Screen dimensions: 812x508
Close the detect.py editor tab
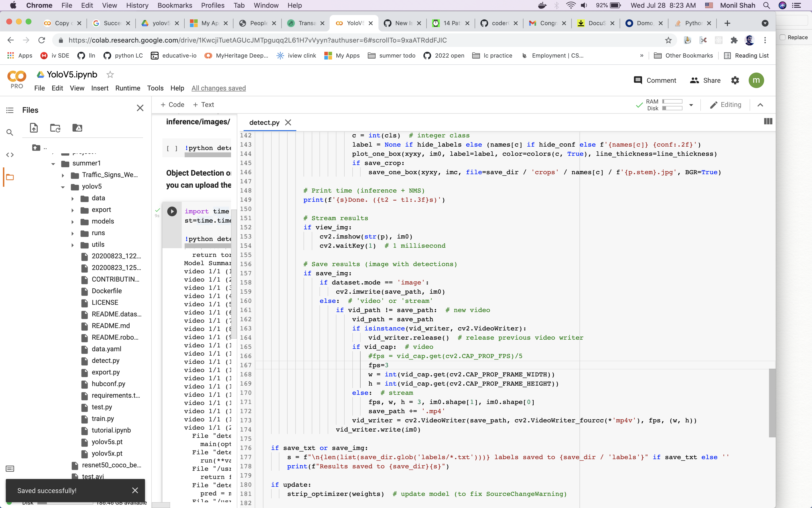tap(288, 123)
